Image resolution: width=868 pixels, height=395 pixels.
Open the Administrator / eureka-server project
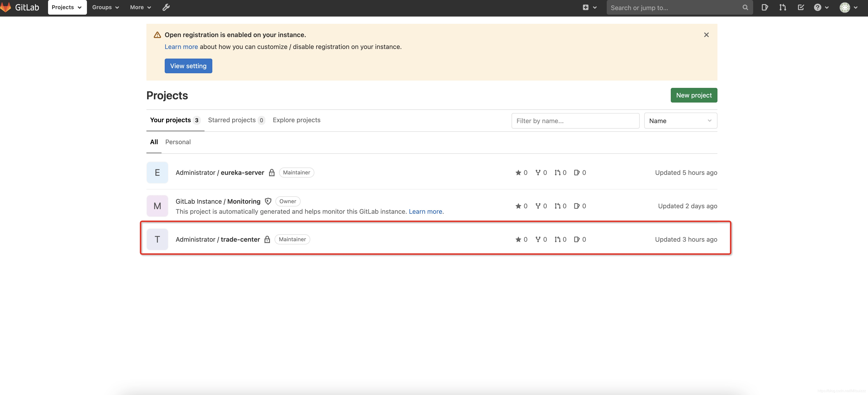[x=220, y=173]
